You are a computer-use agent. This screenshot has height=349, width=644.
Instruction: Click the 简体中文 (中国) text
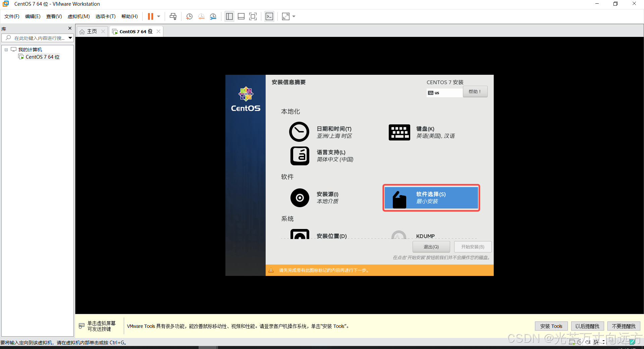(335, 160)
